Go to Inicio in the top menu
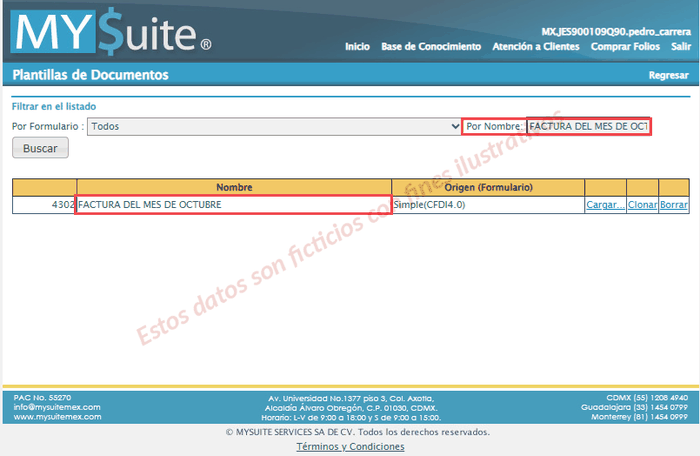 point(357,46)
